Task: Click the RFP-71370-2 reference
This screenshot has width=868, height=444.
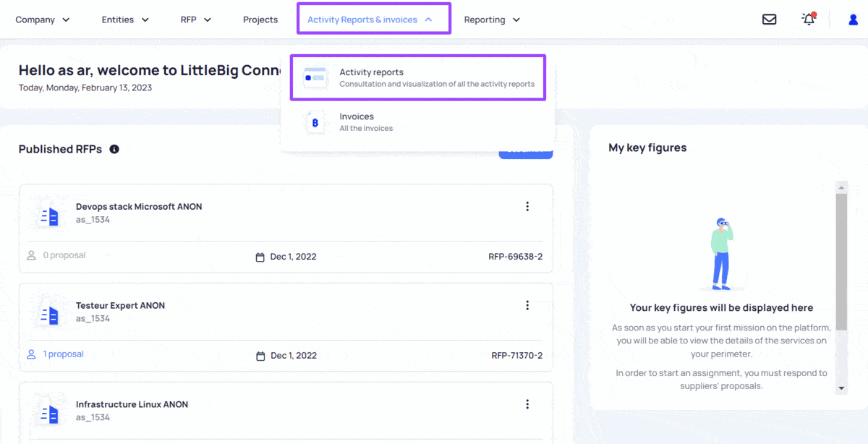Action: click(516, 356)
